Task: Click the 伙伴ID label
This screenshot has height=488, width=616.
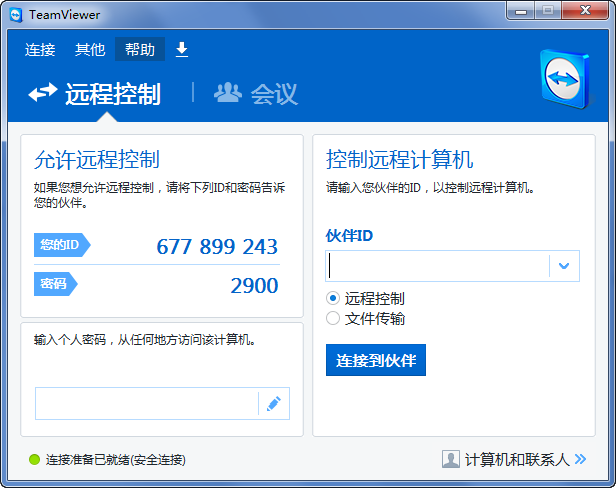Action: [349, 236]
